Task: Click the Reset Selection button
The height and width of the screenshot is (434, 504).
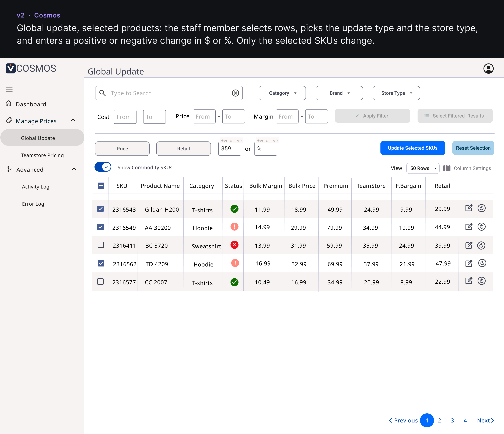Action: coord(473,148)
